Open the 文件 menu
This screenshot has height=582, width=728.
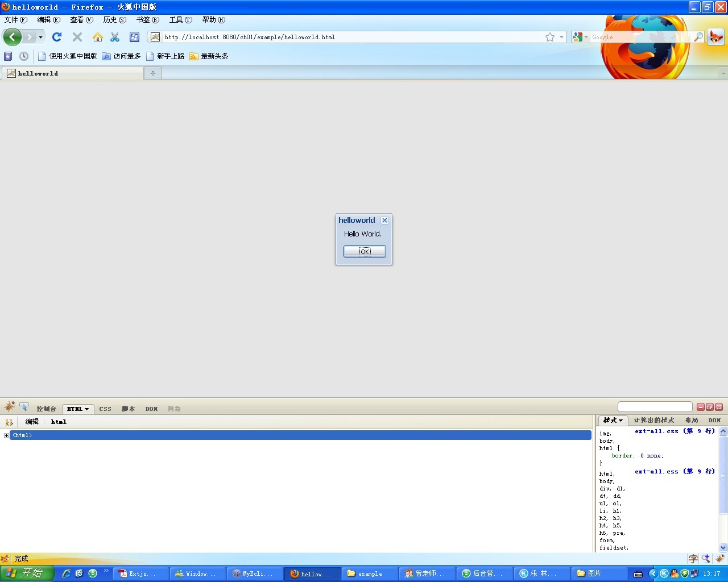point(16,20)
